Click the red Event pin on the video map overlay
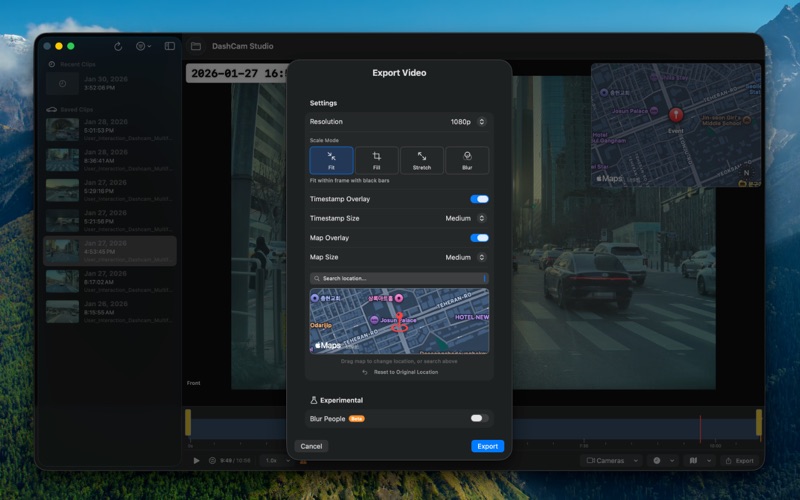The image size is (800, 500). [676, 115]
